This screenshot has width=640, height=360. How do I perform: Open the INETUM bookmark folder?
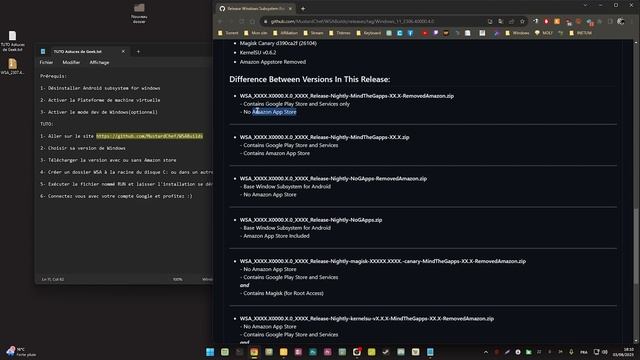click(x=580, y=33)
